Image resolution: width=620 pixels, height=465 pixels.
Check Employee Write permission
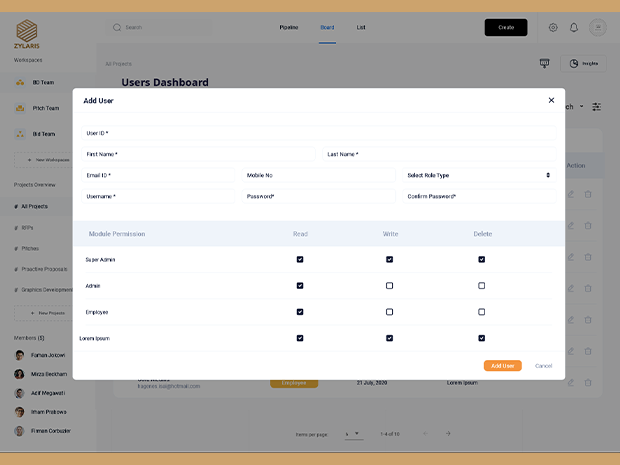pos(389,312)
